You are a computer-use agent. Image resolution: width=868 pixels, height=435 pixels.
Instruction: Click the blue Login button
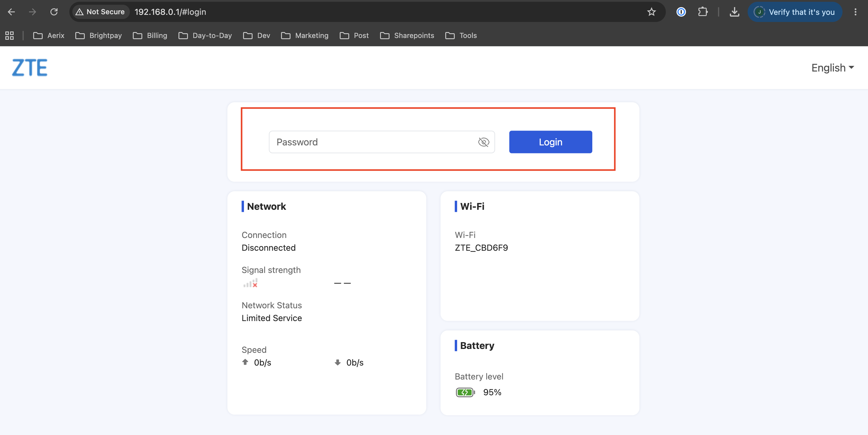point(550,142)
